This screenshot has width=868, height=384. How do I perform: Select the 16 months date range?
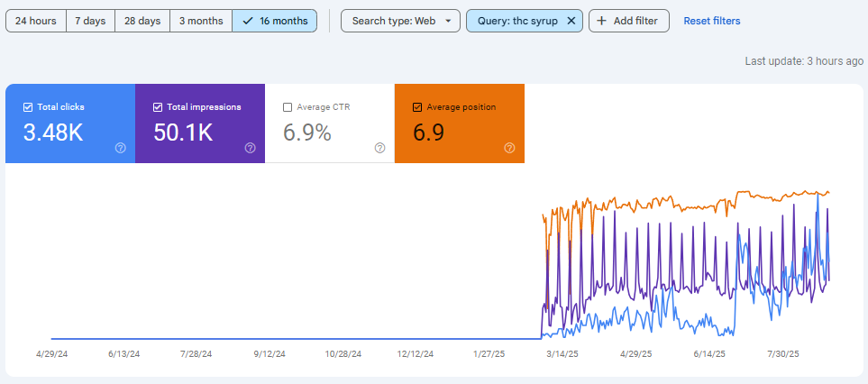pos(274,21)
